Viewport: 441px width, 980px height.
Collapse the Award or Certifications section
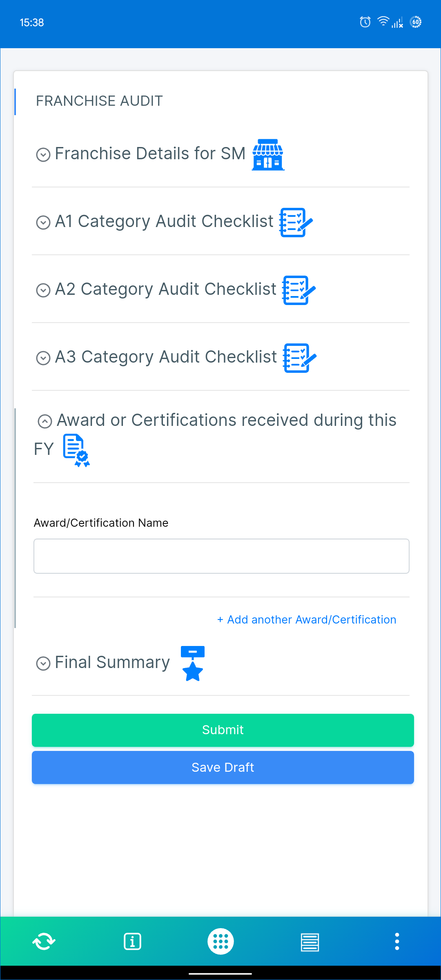click(x=44, y=421)
